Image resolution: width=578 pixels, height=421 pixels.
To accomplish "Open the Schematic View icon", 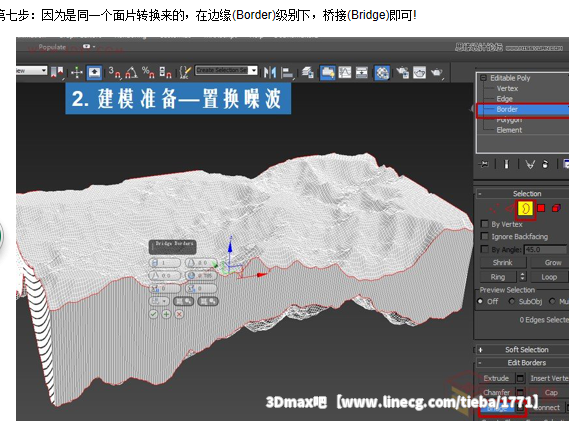I will point(362,72).
